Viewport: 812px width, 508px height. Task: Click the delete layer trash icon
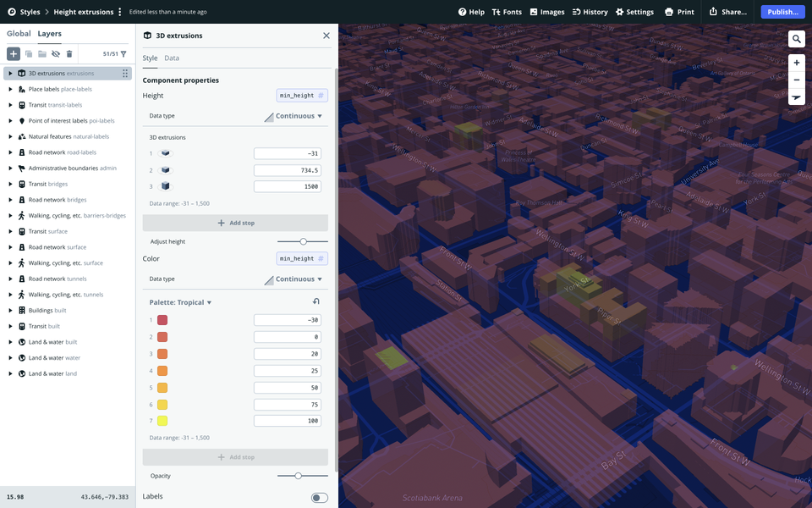pos(69,53)
